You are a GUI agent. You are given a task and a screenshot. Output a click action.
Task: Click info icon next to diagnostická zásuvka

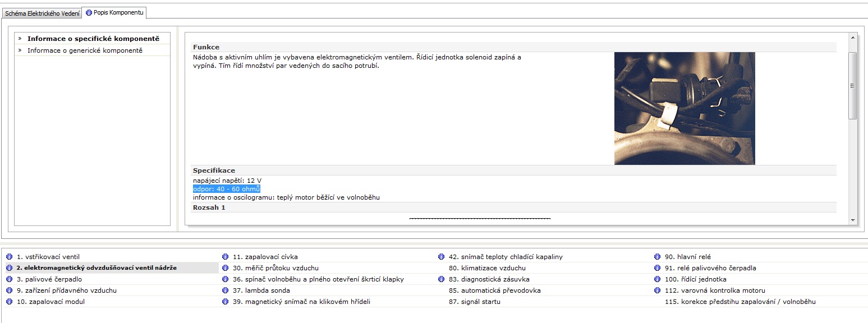coord(441,279)
